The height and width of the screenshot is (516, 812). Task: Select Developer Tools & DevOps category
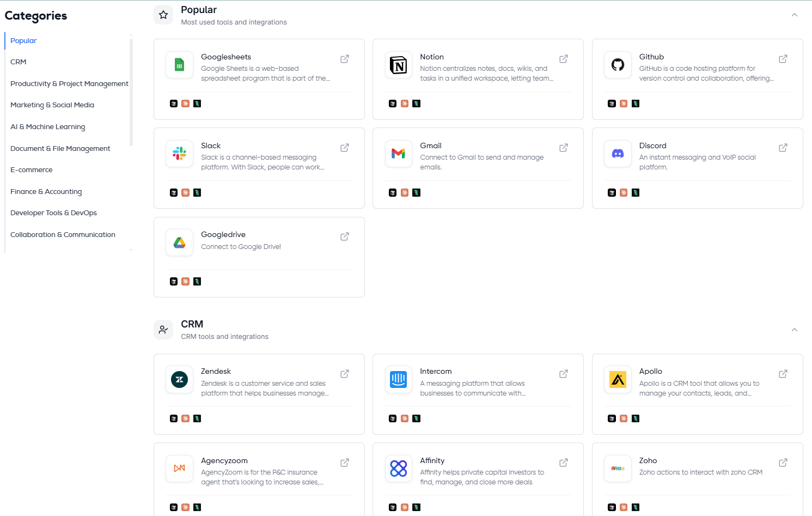[53, 213]
